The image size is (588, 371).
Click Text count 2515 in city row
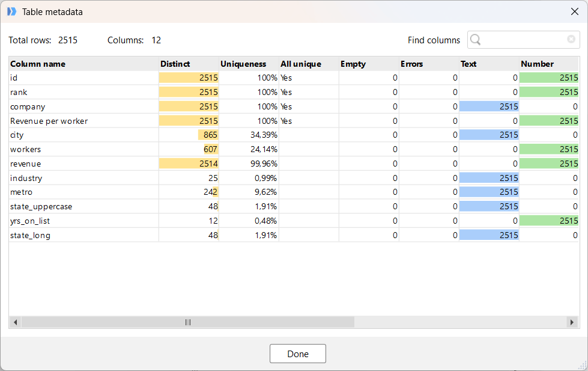click(x=509, y=135)
